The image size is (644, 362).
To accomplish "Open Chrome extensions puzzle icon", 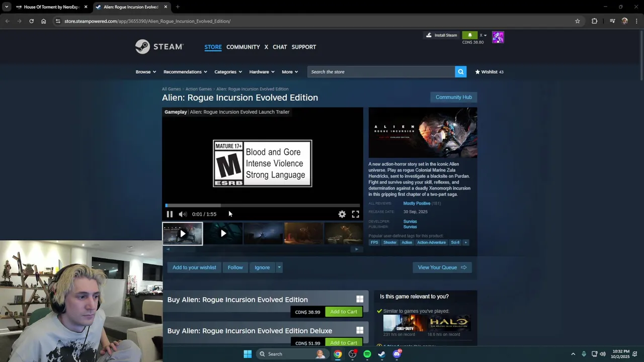I will point(595,21).
